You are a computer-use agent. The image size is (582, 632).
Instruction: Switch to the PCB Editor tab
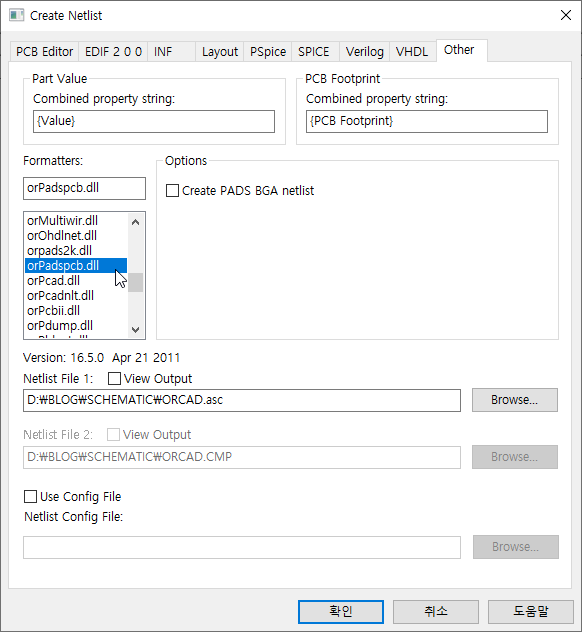44,52
